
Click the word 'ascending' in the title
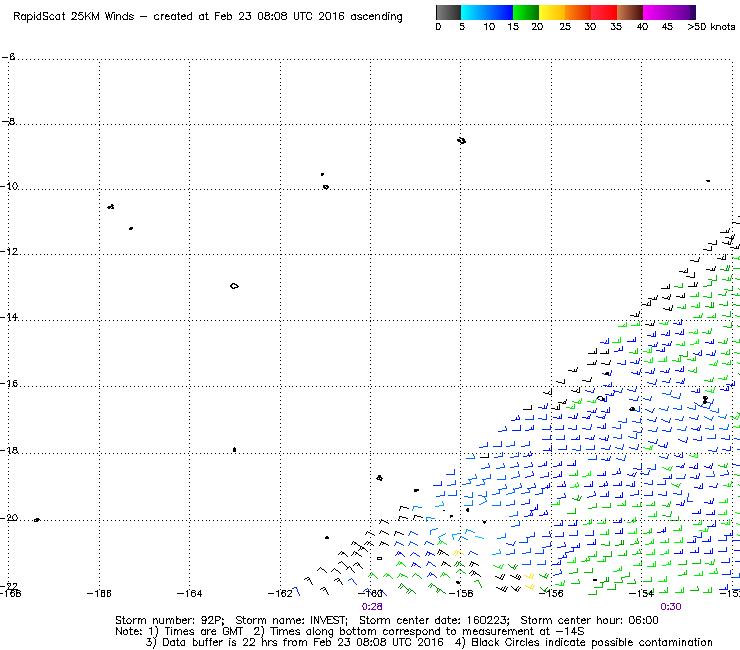[376, 17]
